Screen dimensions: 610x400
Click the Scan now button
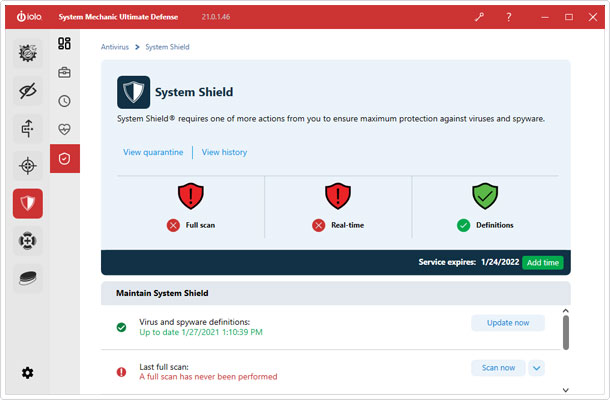click(498, 368)
